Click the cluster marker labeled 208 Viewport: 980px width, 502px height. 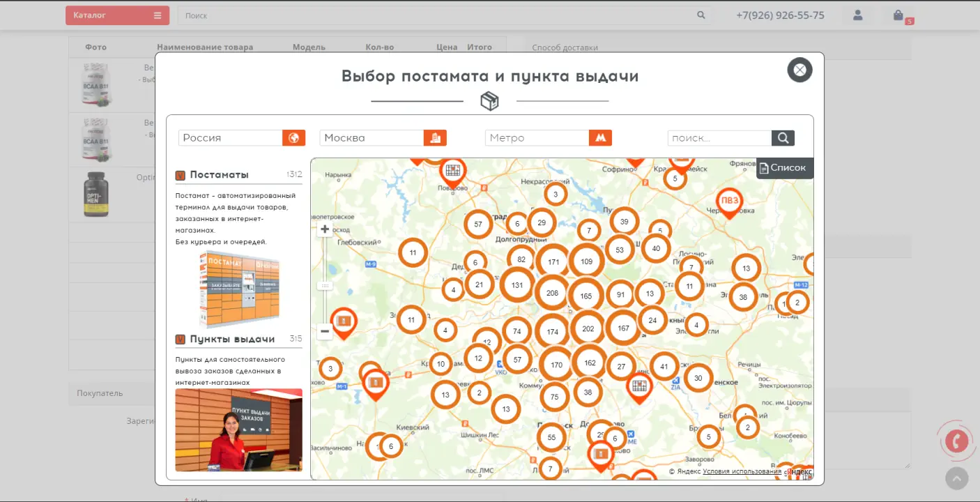552,293
